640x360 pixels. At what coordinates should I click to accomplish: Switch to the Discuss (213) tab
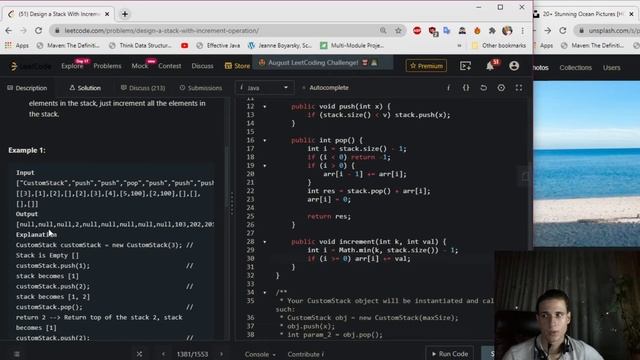(143, 88)
